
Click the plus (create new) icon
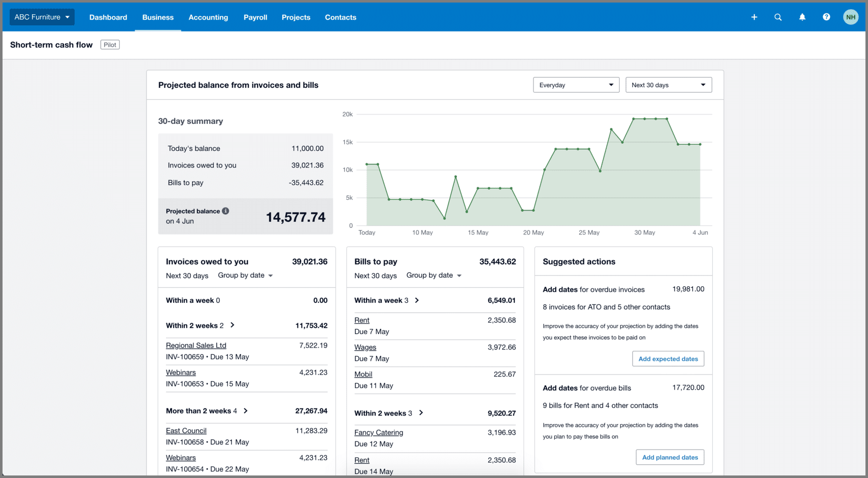coord(754,17)
